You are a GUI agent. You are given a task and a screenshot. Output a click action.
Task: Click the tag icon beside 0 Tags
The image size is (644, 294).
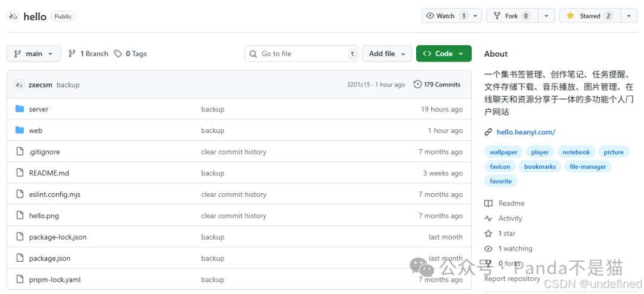(118, 54)
